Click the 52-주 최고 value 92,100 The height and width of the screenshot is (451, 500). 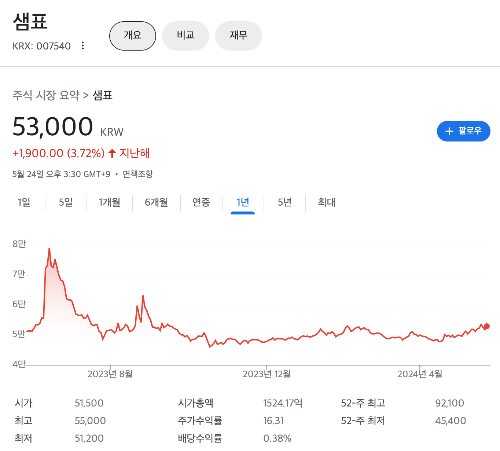[450, 403]
